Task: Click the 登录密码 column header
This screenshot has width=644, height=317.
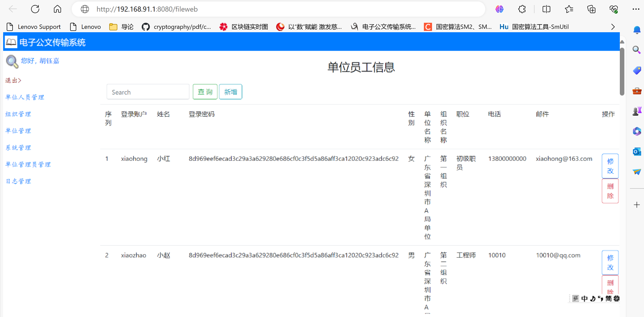Action: tap(201, 114)
